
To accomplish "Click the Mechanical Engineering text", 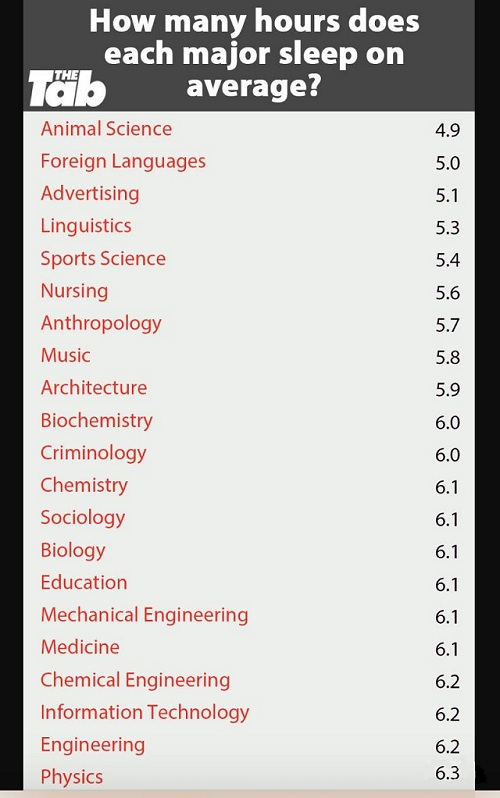I will point(145,615).
